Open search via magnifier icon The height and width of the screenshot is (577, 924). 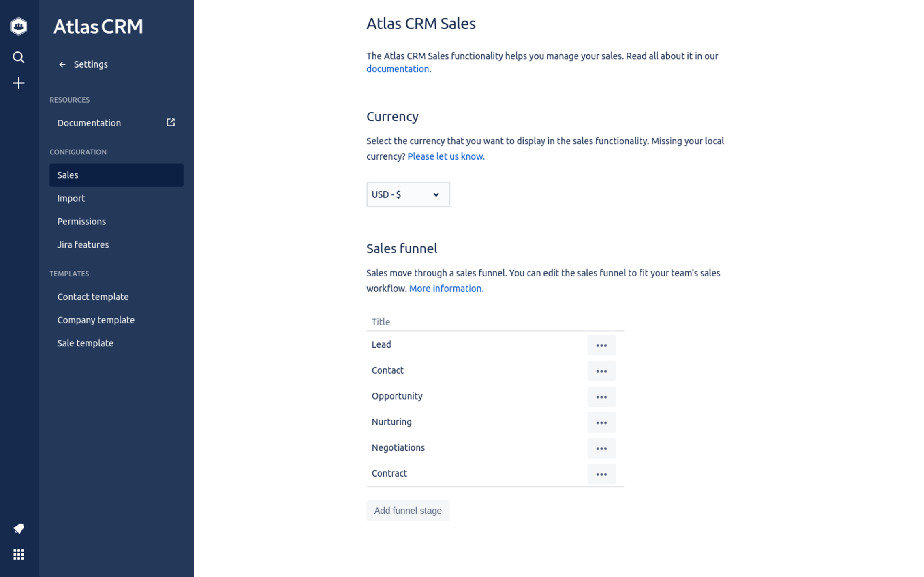point(19,57)
